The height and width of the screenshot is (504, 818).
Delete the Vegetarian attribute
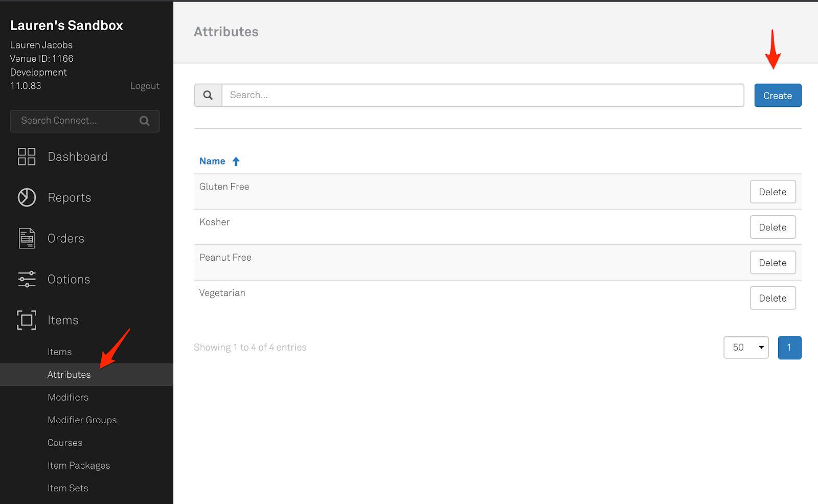[x=772, y=298]
